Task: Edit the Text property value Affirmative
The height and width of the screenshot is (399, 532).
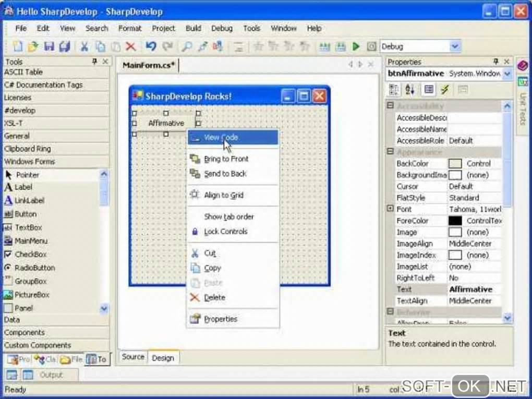Action: [475, 289]
